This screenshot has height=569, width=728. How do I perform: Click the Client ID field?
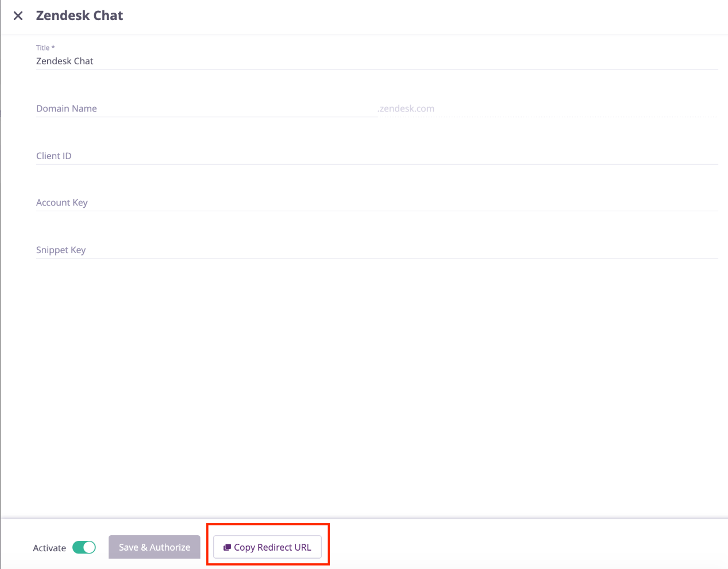pyautogui.click(x=377, y=156)
